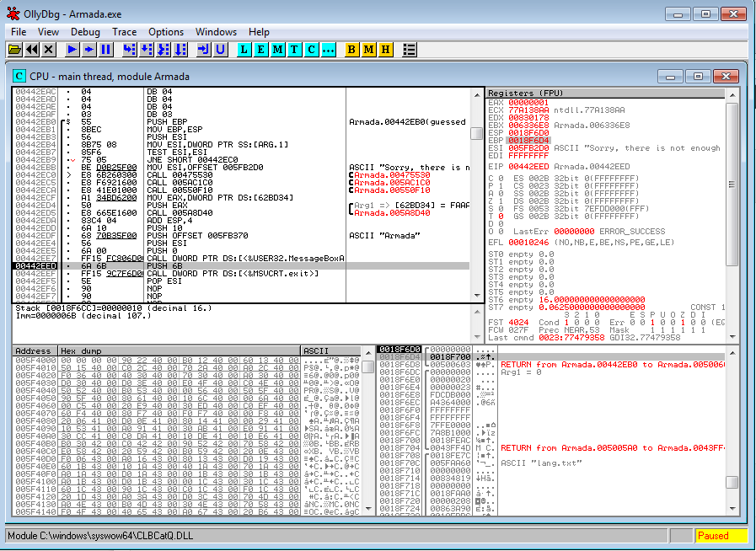
Task: Open Hardware breakpoints (yellow H button)
Action: click(x=385, y=50)
